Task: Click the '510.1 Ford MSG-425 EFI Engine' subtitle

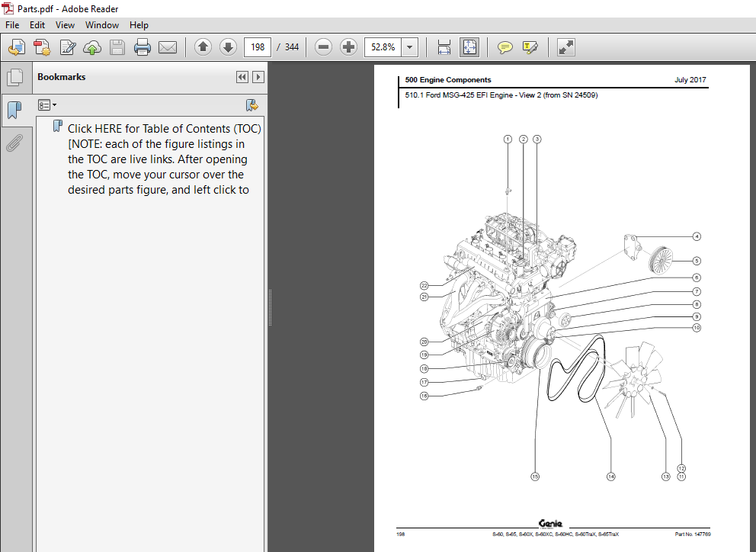Action: [501, 95]
